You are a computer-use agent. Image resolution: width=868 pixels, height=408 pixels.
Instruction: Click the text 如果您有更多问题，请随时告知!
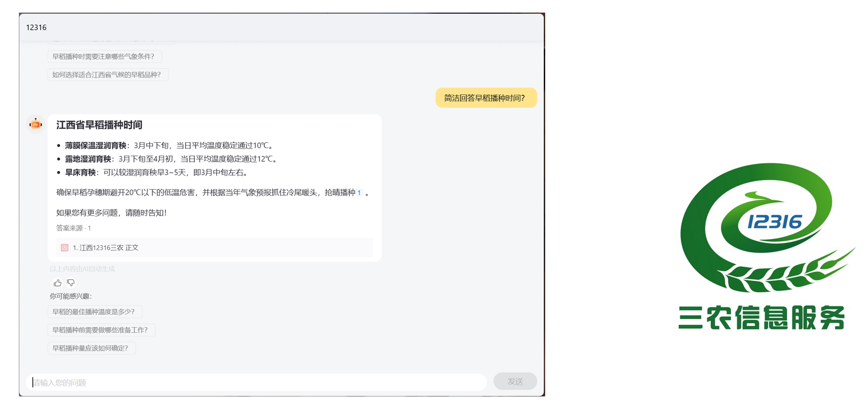pyautogui.click(x=111, y=213)
